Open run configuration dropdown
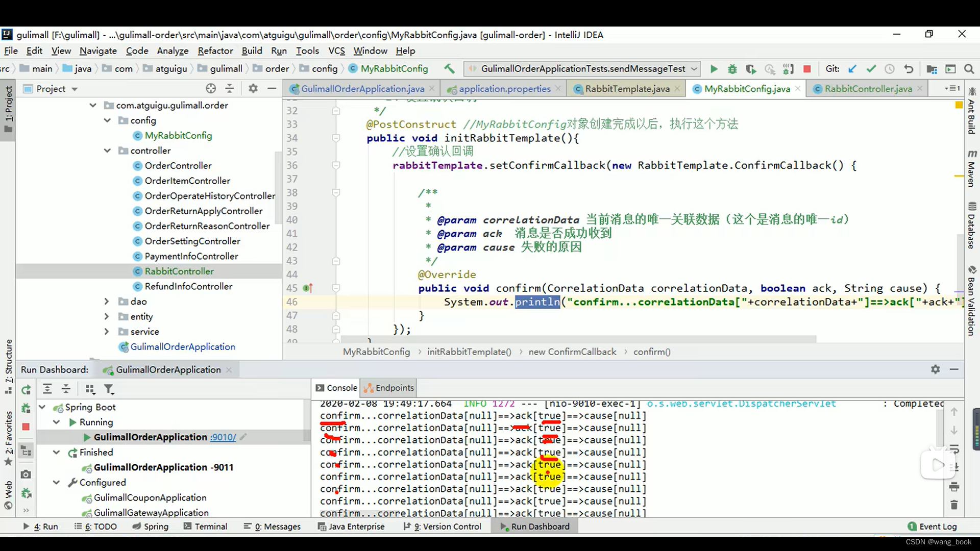This screenshot has width=980, height=551. tap(694, 68)
